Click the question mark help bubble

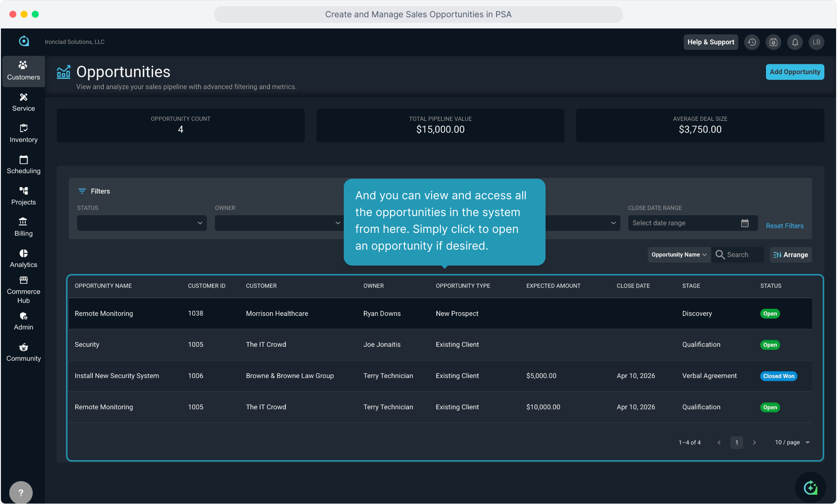pyautogui.click(x=21, y=492)
